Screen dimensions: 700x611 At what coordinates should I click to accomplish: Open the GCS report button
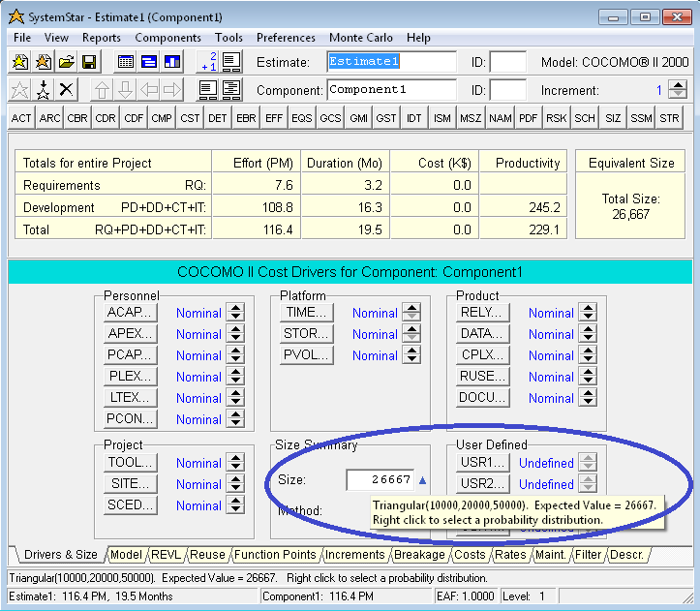click(x=330, y=118)
